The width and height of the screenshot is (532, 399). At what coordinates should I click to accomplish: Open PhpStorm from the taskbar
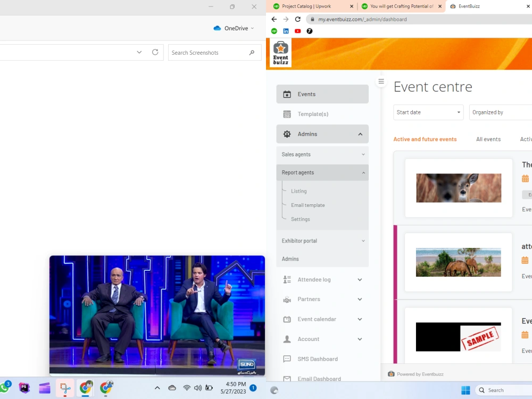click(24, 388)
